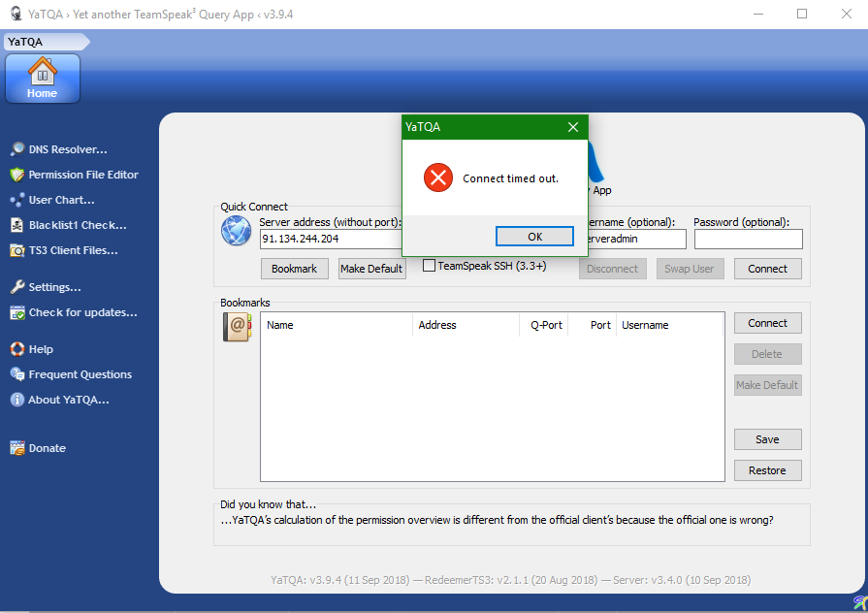Select the YaTQA ribbon tab
The height and width of the screenshot is (613, 868).
[46, 42]
